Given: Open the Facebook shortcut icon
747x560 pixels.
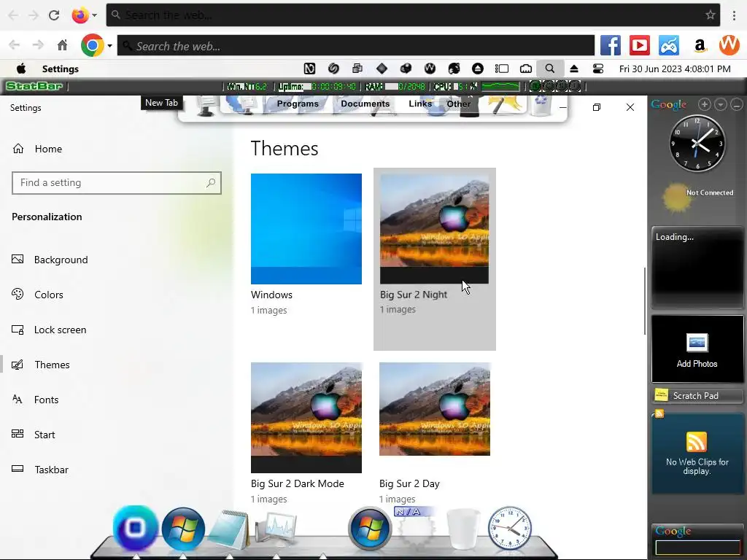Looking at the screenshot, I should point(611,45).
